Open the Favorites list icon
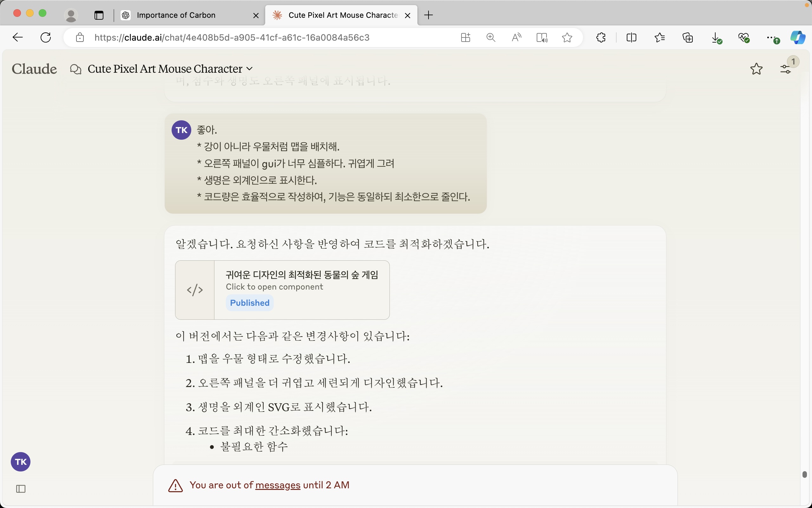812x508 pixels. click(x=660, y=37)
